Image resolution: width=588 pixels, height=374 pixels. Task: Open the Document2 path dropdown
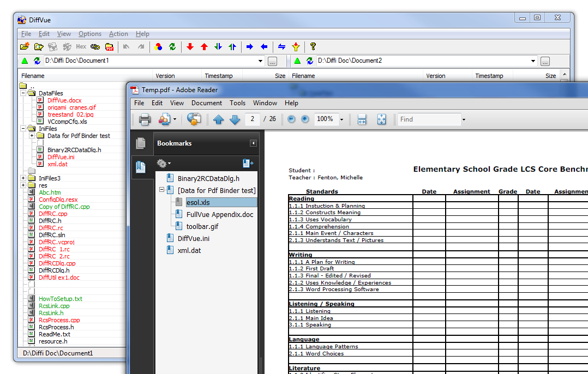(x=533, y=61)
